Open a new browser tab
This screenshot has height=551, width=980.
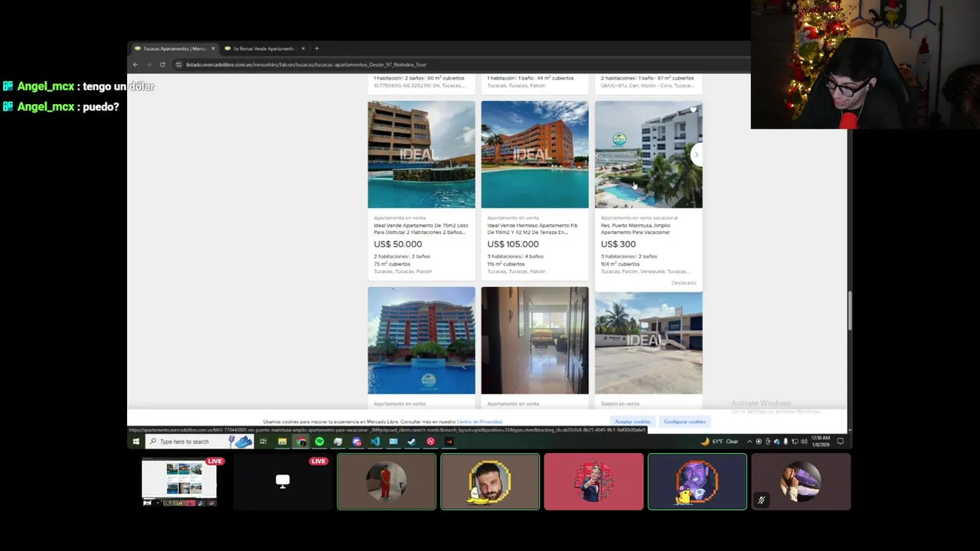[x=317, y=48]
